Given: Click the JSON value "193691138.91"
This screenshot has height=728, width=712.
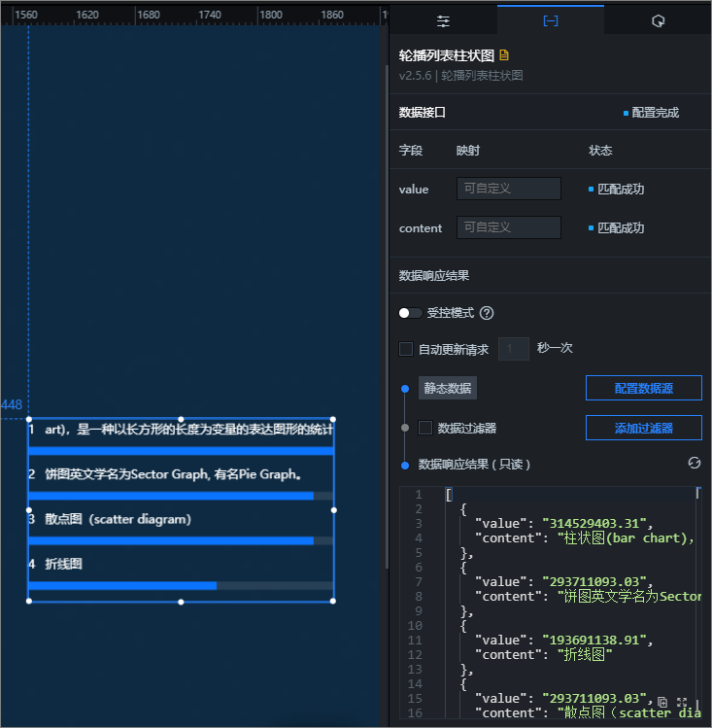Looking at the screenshot, I should point(594,640).
